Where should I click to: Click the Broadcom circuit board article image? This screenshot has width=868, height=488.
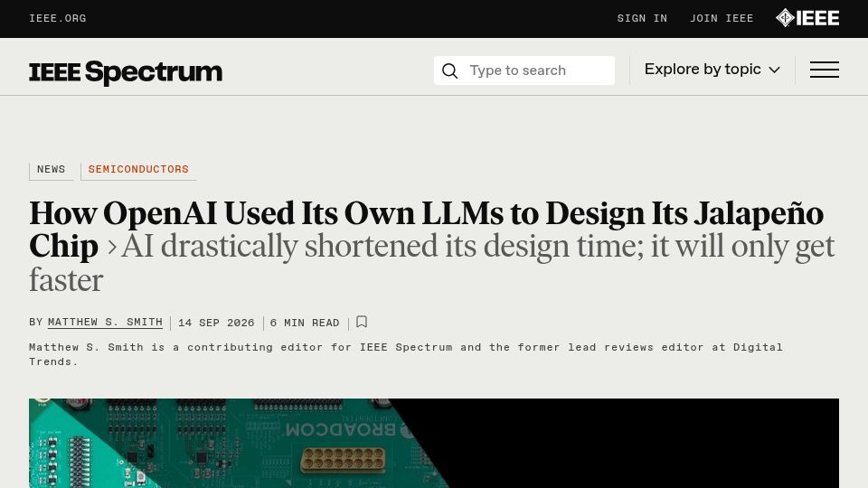(433, 443)
